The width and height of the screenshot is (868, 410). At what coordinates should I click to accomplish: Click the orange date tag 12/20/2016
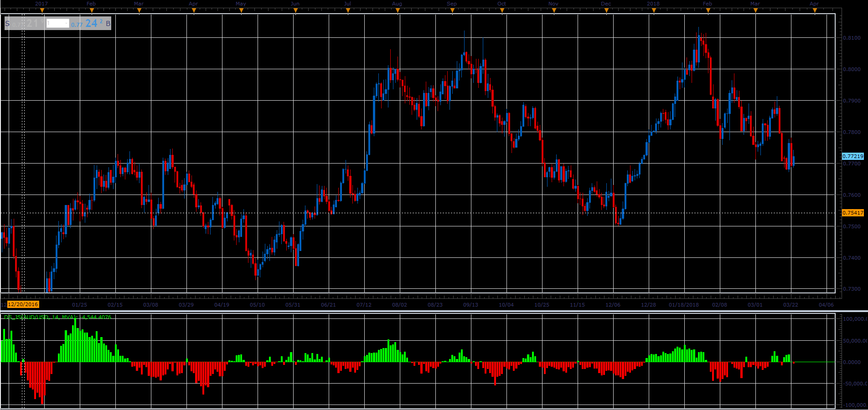(23, 304)
